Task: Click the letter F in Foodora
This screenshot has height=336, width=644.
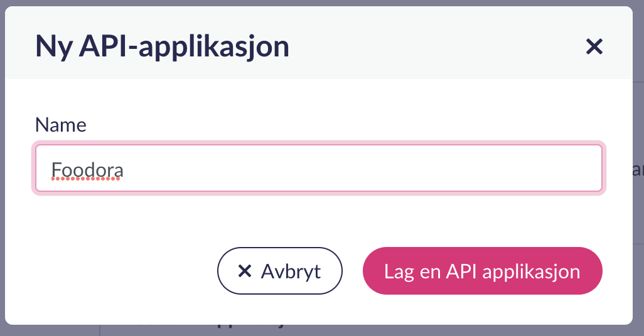Action: (56, 169)
